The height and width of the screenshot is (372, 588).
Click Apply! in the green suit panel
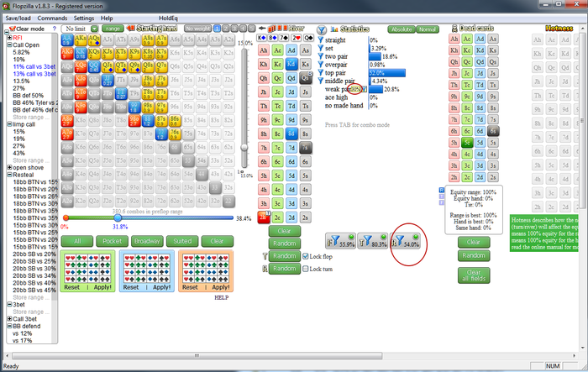click(x=102, y=287)
